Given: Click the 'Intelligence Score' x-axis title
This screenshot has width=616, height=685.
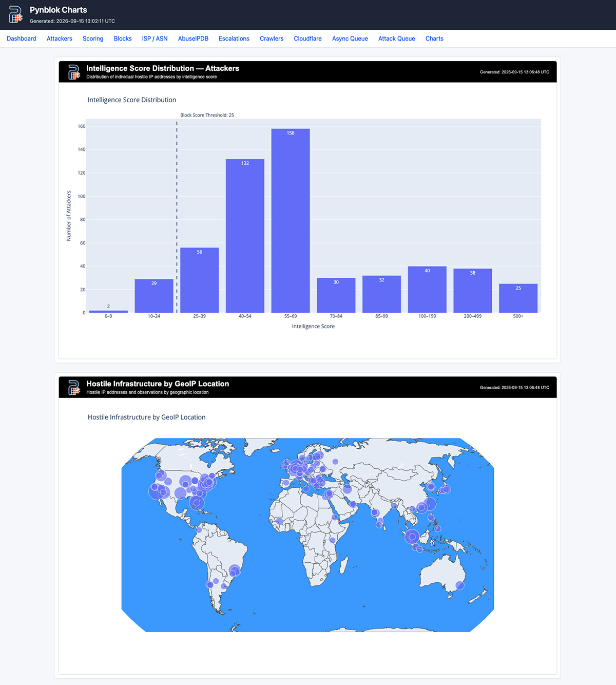Looking at the screenshot, I should (313, 327).
